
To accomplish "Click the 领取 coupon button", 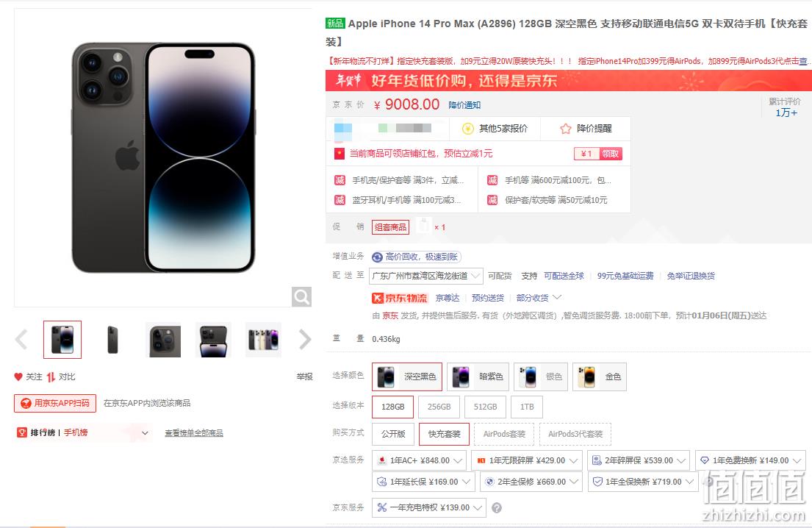I will (x=611, y=154).
